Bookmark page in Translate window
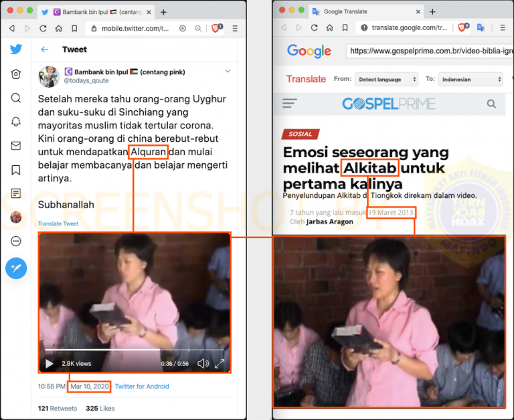Viewport: 514px width, 420px height. tap(345, 27)
